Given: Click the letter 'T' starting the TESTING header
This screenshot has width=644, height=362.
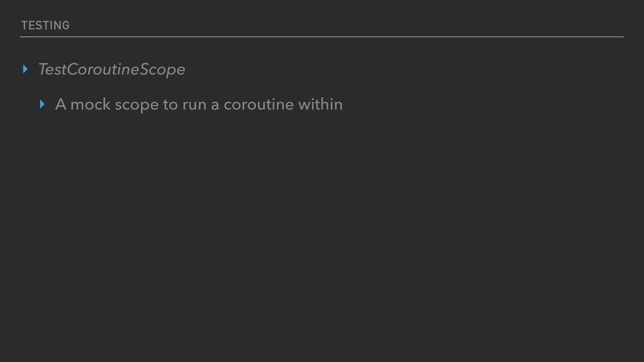Looking at the screenshot, I should (24, 25).
